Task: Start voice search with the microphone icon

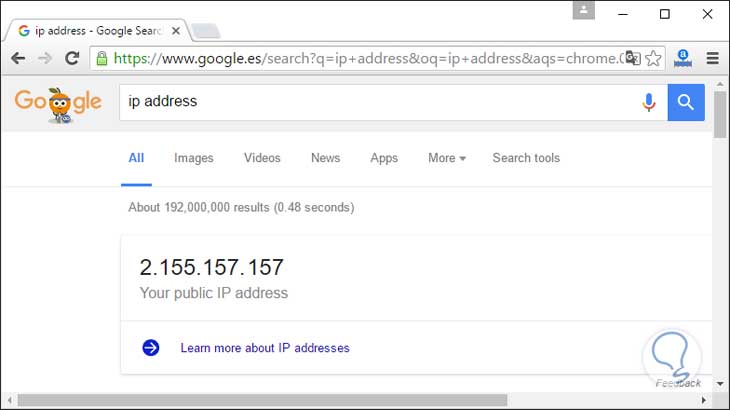Action: (649, 102)
